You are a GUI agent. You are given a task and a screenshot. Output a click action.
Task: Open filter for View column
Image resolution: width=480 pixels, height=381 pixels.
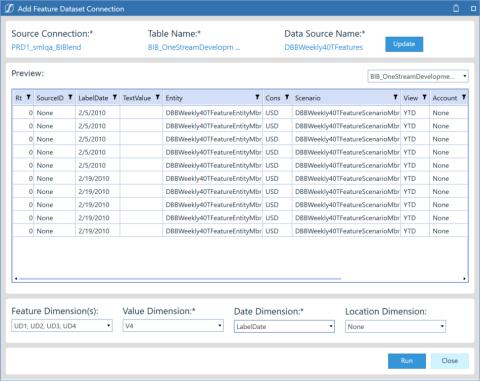[x=425, y=97]
